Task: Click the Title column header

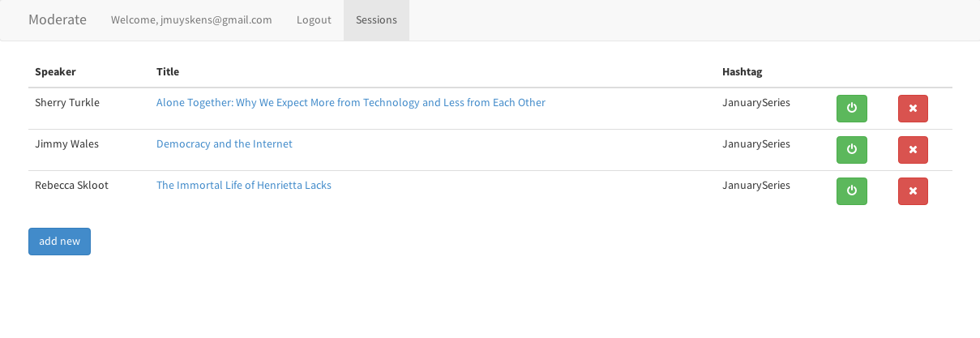Action: click(x=168, y=72)
